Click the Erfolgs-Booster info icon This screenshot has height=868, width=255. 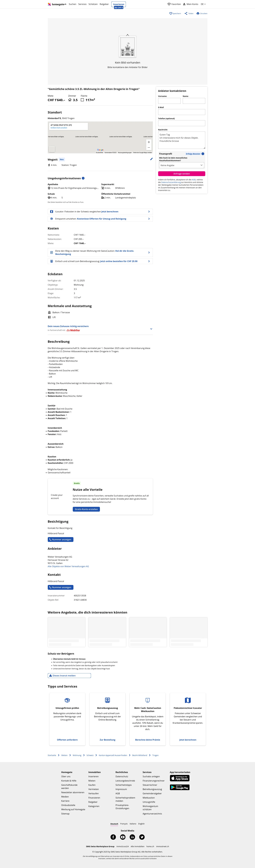coord(203,154)
